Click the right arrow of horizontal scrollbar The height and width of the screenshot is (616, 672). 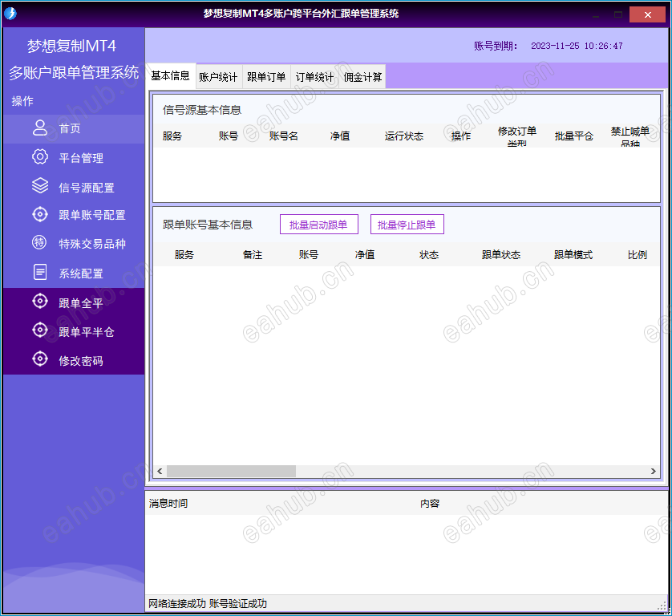tap(653, 471)
